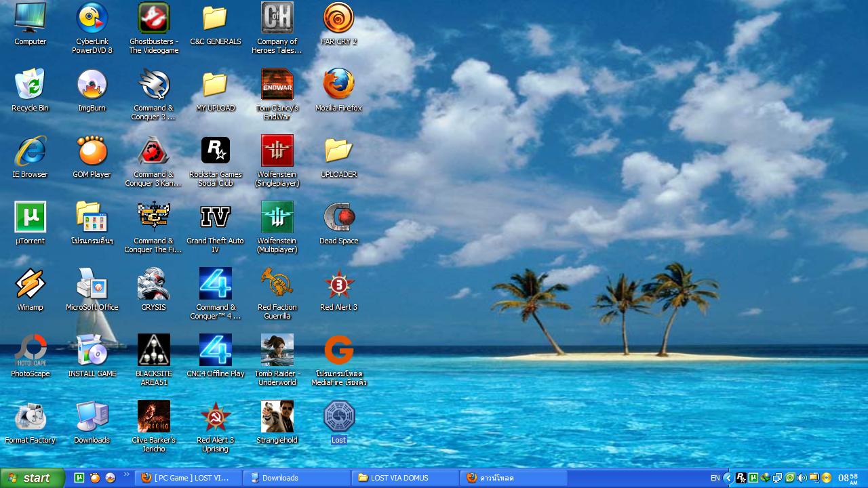The width and height of the screenshot is (868, 488).
Task: Open Rockstar Social Club tray icon
Action: 741,478
